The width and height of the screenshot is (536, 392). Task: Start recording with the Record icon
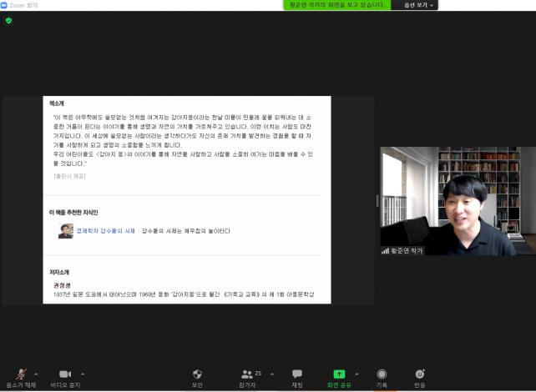point(382,374)
